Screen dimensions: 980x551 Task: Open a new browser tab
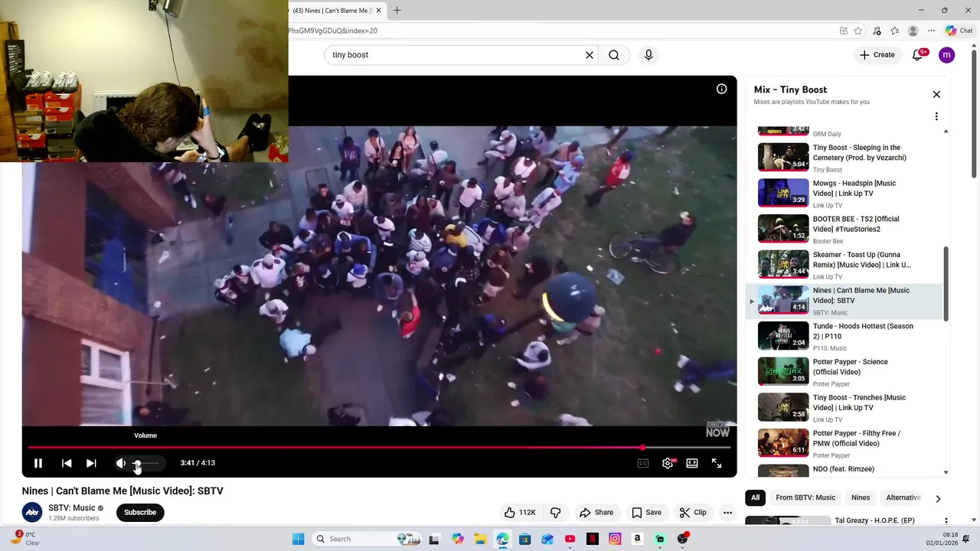397,11
